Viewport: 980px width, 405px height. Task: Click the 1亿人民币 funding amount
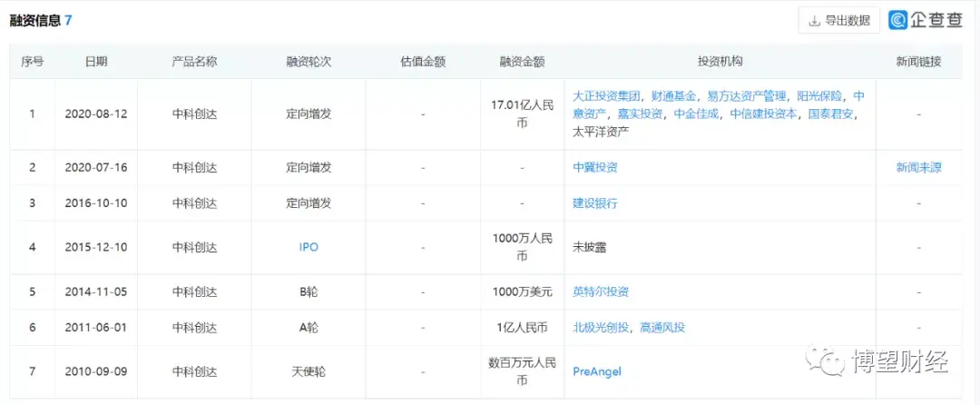523,328
